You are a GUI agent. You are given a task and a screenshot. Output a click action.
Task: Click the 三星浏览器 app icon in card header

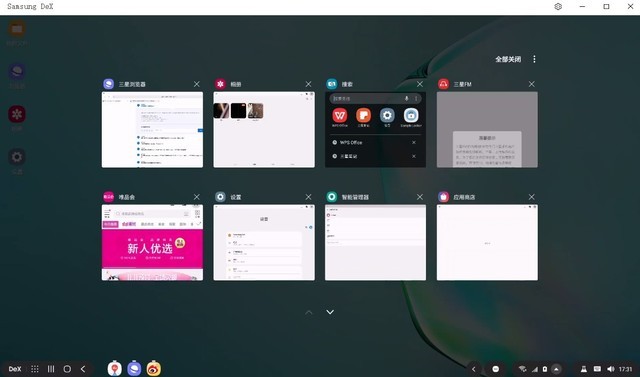(109, 84)
